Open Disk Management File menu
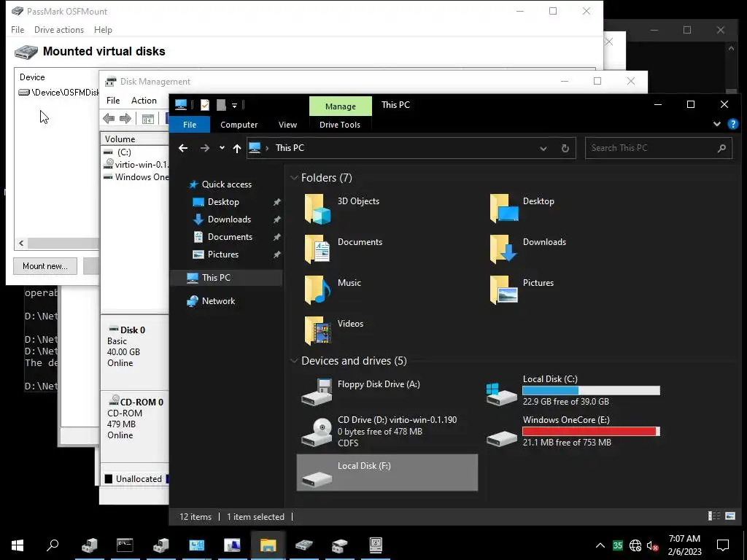Image resolution: width=747 pixels, height=560 pixels. click(113, 101)
